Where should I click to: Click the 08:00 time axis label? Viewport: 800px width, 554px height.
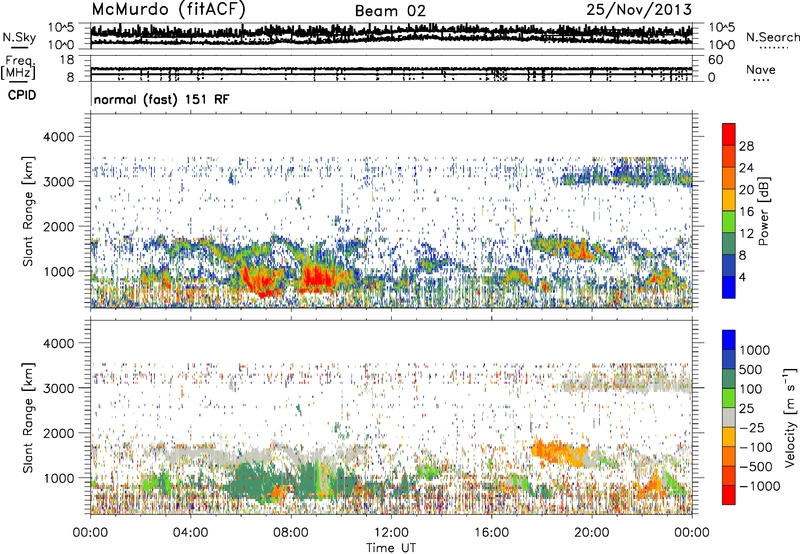pyautogui.click(x=291, y=533)
